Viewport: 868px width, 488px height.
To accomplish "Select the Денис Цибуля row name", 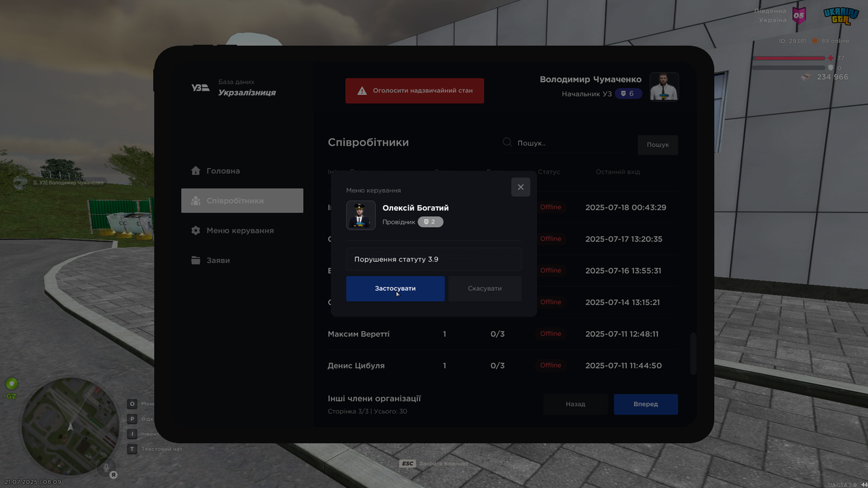I will pyautogui.click(x=356, y=366).
